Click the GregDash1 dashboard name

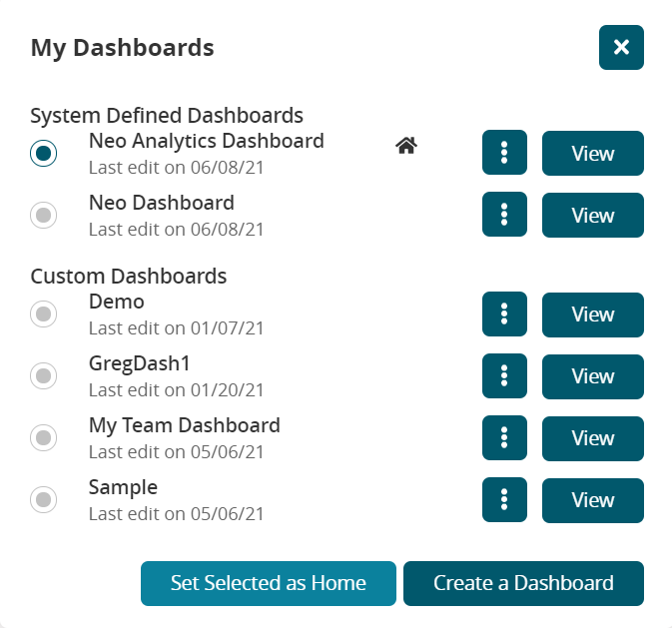tap(139, 363)
